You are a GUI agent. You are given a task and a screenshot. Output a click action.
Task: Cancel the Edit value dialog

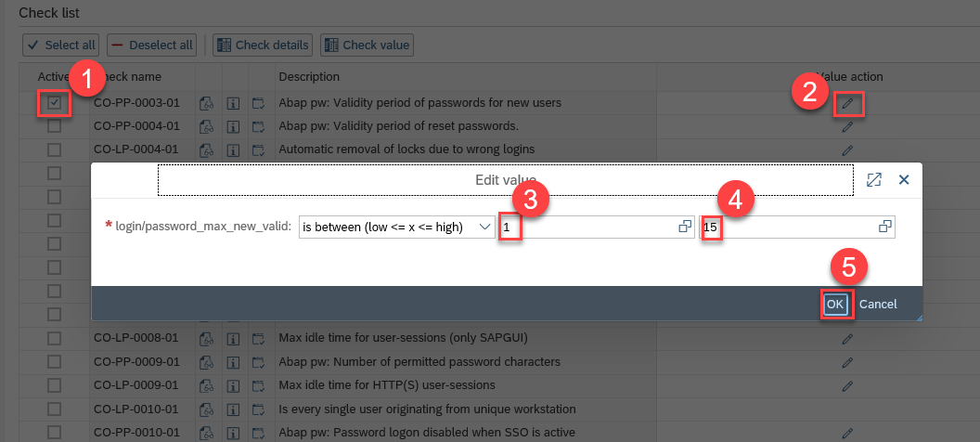(x=878, y=304)
